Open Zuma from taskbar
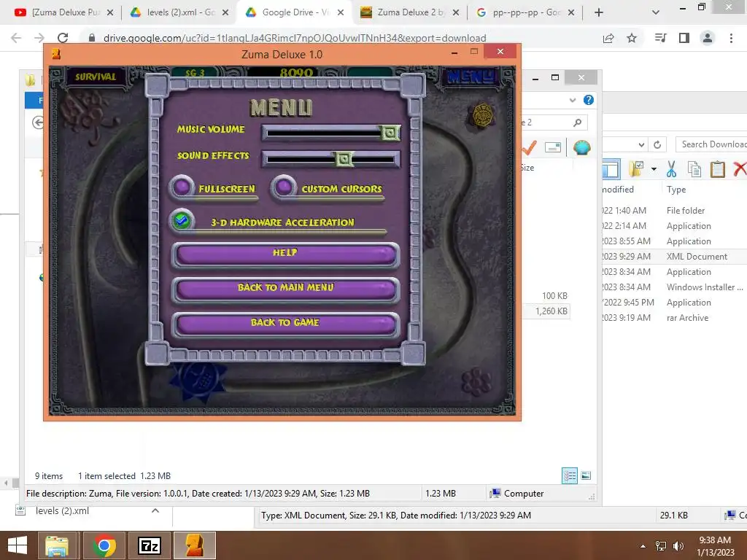The height and width of the screenshot is (560, 747). pyautogui.click(x=194, y=545)
